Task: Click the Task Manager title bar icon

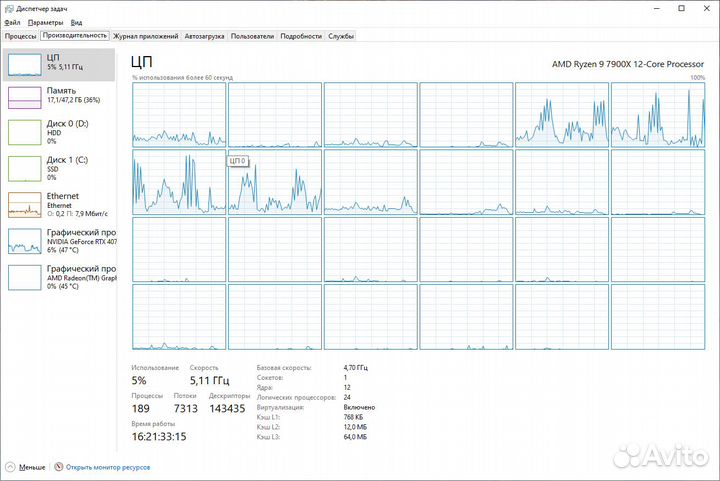Action: click(x=9, y=8)
